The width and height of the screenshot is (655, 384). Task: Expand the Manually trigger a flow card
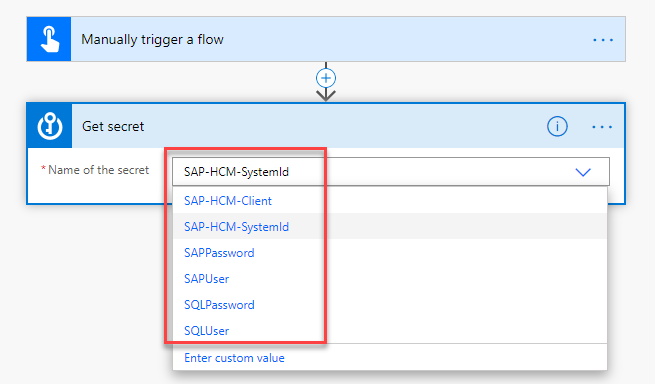[x=326, y=39]
